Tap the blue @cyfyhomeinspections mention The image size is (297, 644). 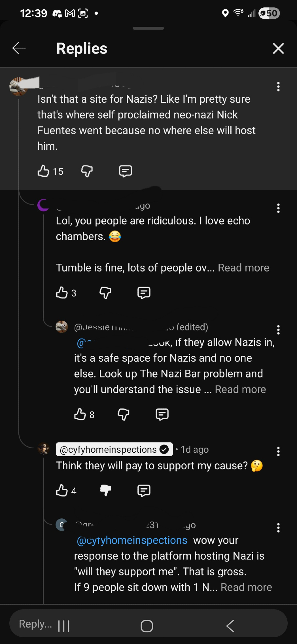click(132, 540)
